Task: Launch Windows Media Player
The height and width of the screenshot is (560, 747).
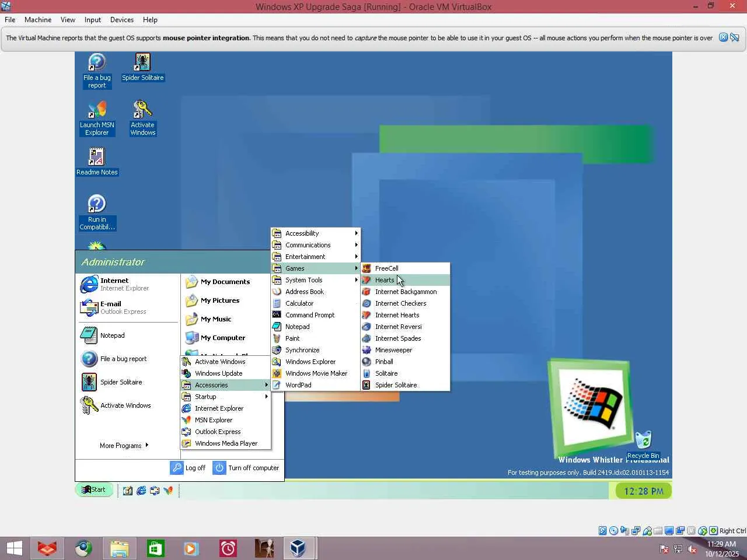Action: tap(225, 443)
